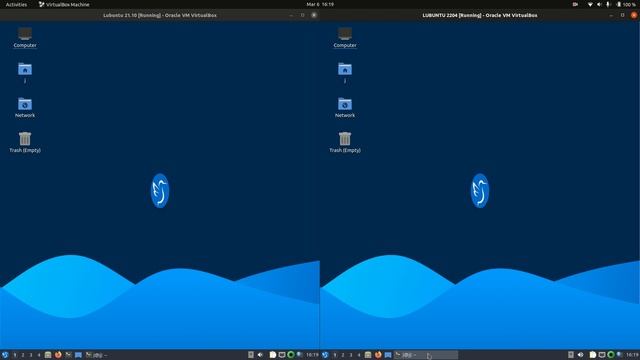Open Lubuntu start menu in 2204 window
640x360 pixels.
(x=325, y=355)
